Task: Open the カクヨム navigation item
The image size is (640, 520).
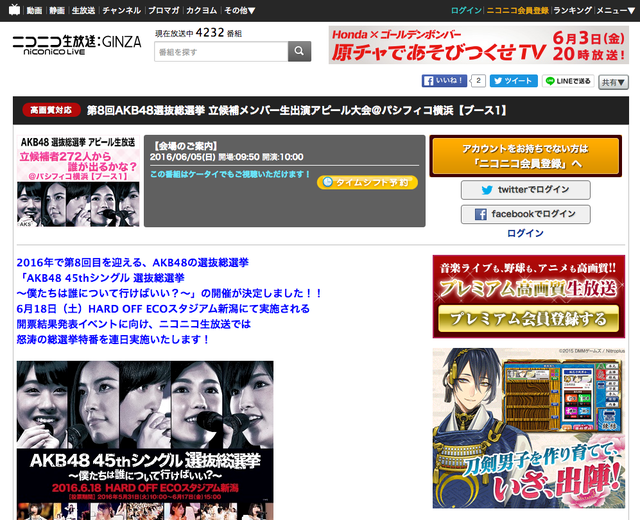Action: click(201, 11)
